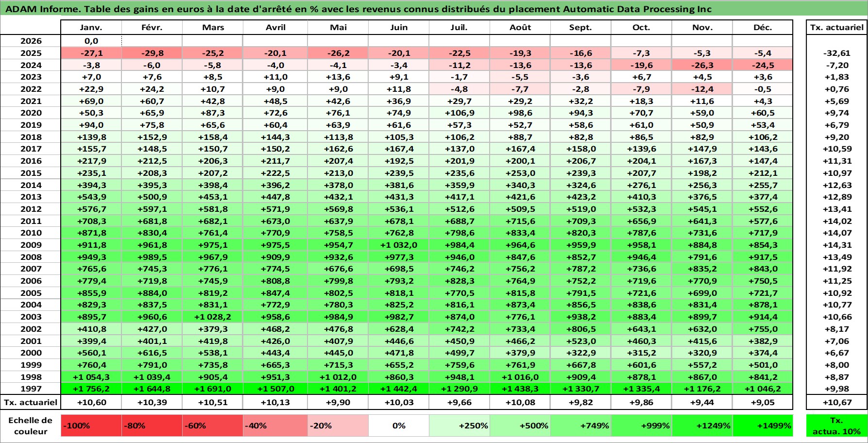The image size is (868, 443).
Task: Click the cell with value +1 028,2
Action: click(213, 317)
